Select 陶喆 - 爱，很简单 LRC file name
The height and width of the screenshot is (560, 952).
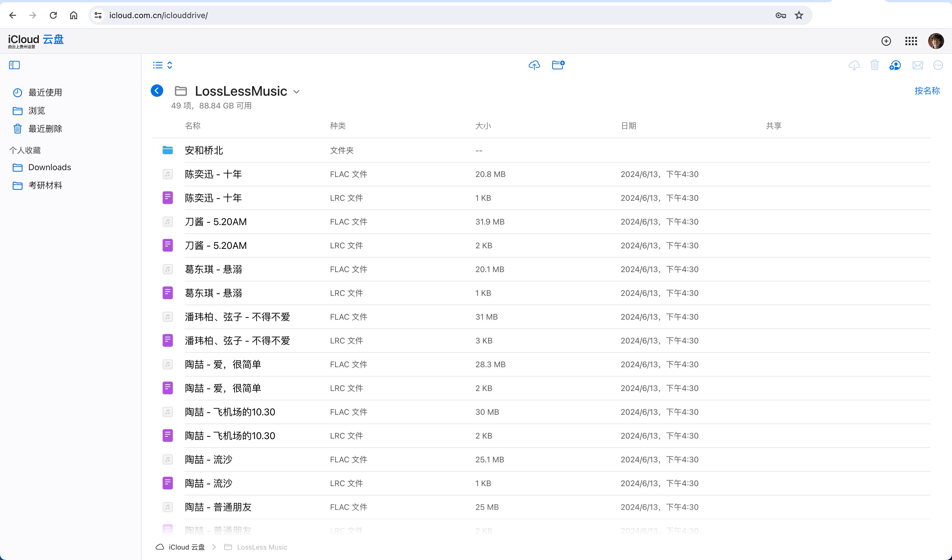[223, 388]
